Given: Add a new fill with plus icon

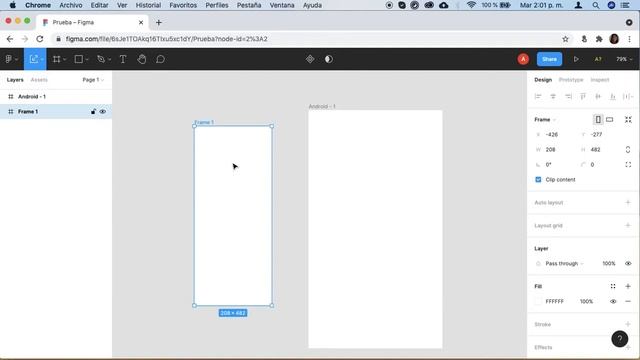Looking at the screenshot, I should point(628,286).
